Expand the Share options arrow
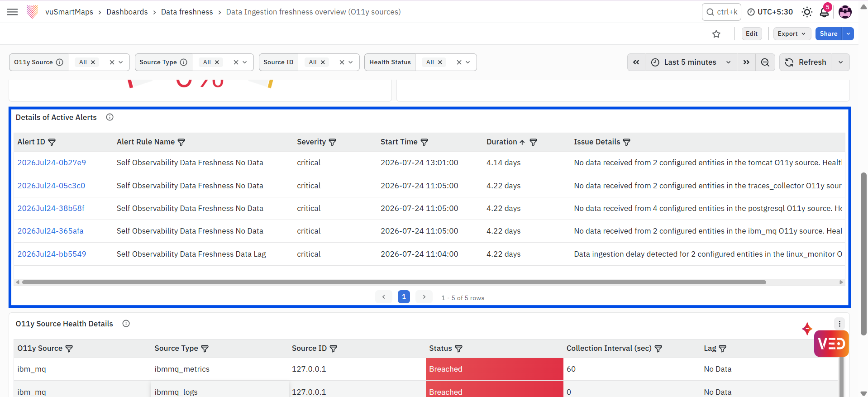Viewport: 868px width, 397px height. coord(848,33)
